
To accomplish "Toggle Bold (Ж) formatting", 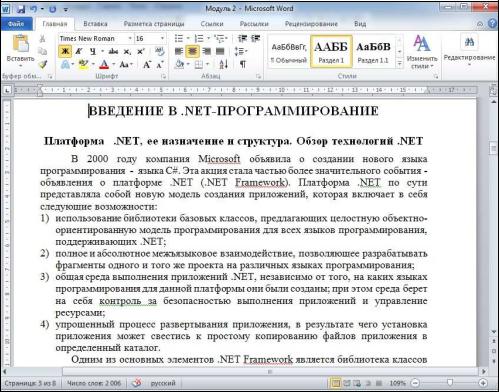I will [65, 51].
